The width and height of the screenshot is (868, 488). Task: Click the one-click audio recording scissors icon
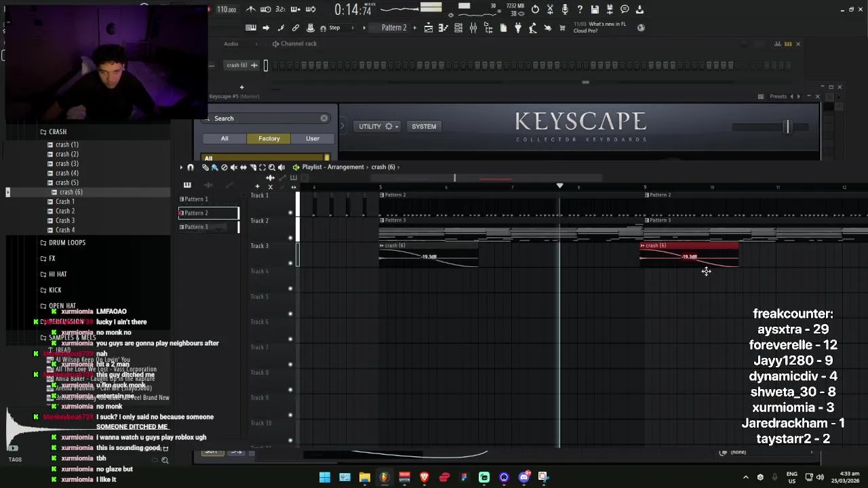click(x=550, y=9)
